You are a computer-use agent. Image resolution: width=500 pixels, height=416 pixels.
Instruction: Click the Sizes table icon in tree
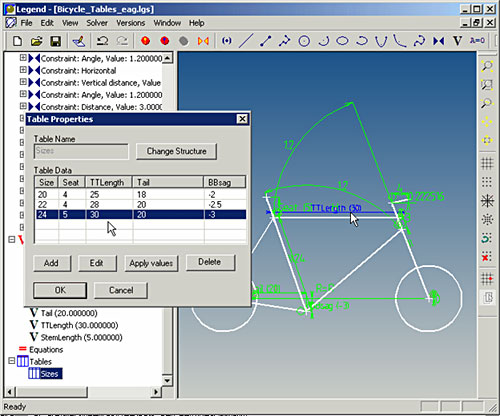pos(34,373)
